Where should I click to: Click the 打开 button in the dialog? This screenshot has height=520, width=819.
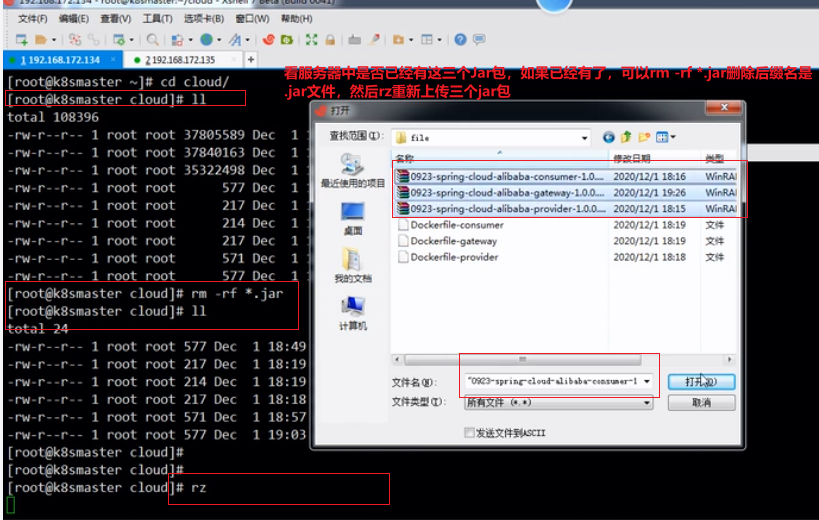701,382
